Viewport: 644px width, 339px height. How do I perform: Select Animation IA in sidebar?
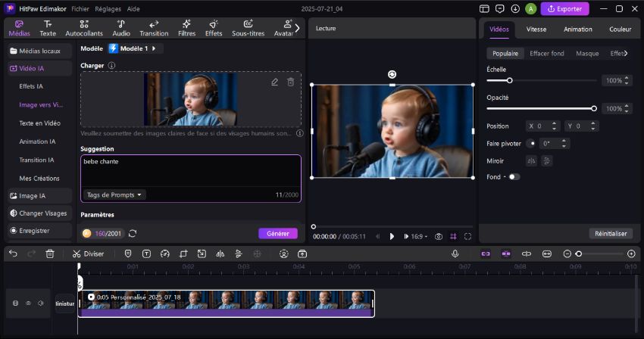37,142
